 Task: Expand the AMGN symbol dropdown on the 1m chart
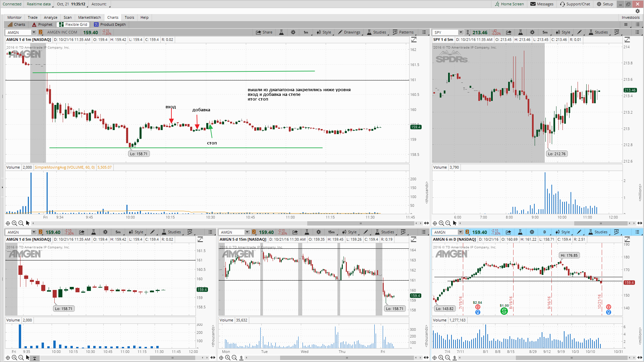[34, 33]
